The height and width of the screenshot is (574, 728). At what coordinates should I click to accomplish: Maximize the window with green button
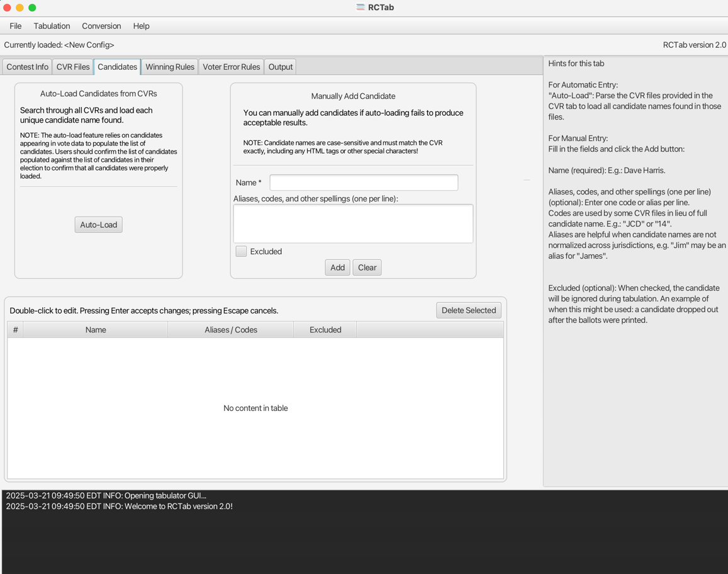click(x=32, y=8)
